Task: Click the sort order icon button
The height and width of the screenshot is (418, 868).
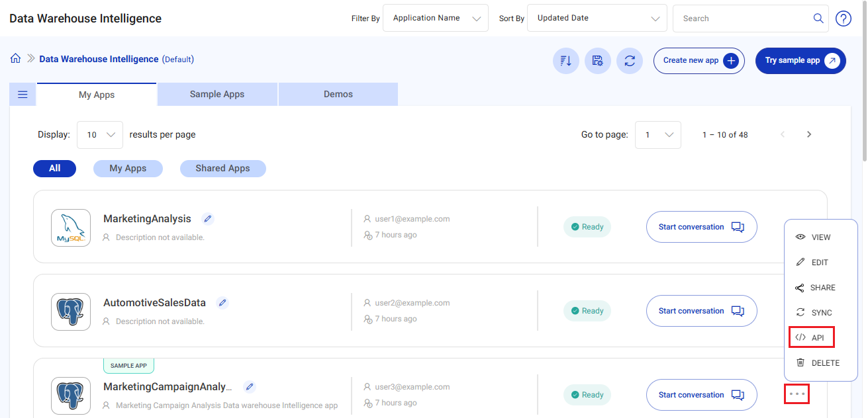Action: (x=566, y=61)
